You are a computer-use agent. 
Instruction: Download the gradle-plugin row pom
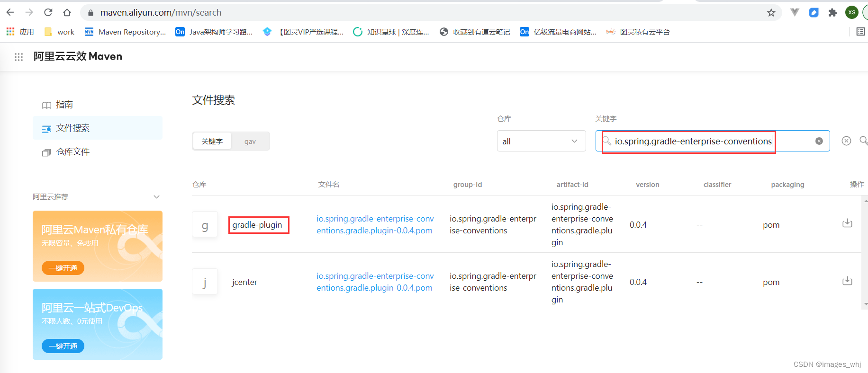848,223
